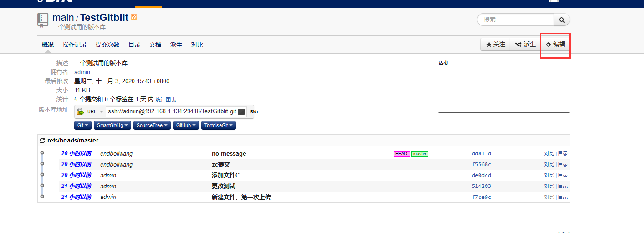Expand the TortoiseGit dropdown
This screenshot has width=644, height=233.
(x=219, y=125)
